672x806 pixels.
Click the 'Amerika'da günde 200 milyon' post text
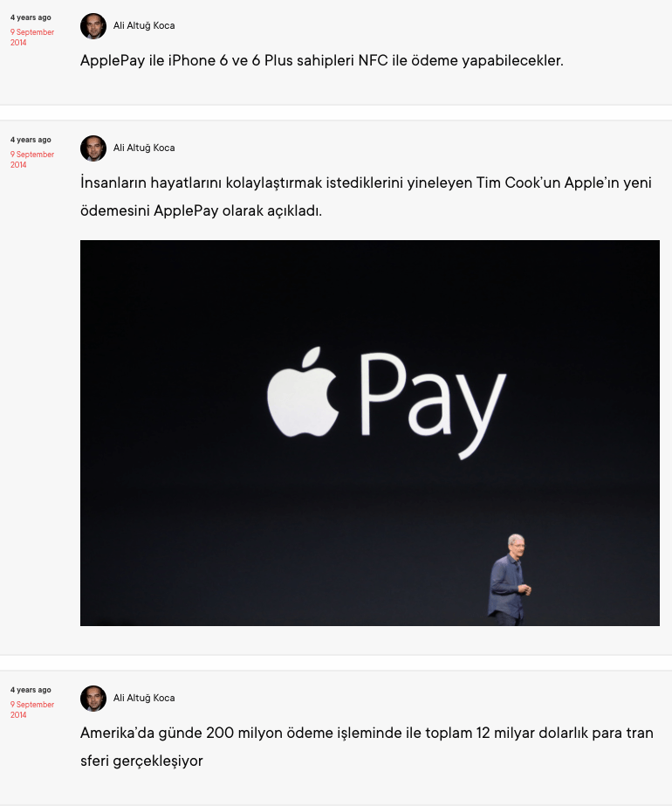367,747
